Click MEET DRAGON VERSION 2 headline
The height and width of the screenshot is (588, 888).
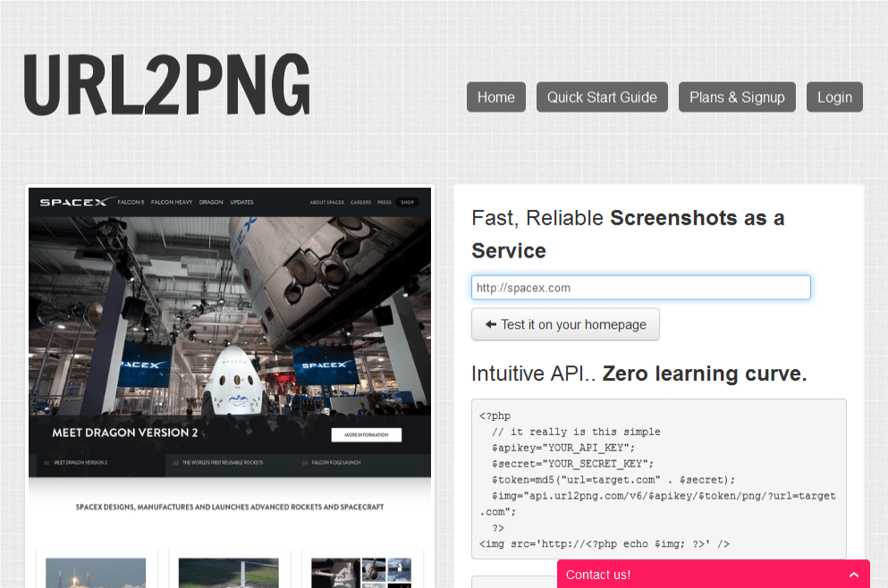pos(125,433)
